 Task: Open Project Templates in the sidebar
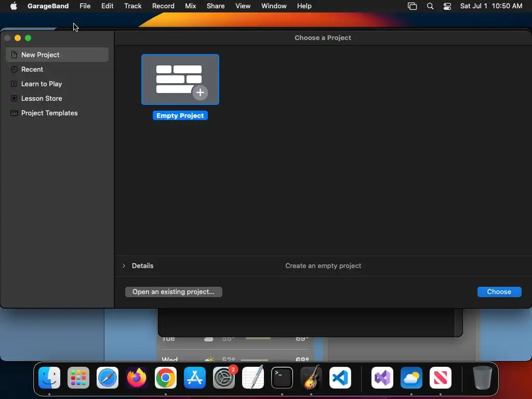coord(57,113)
